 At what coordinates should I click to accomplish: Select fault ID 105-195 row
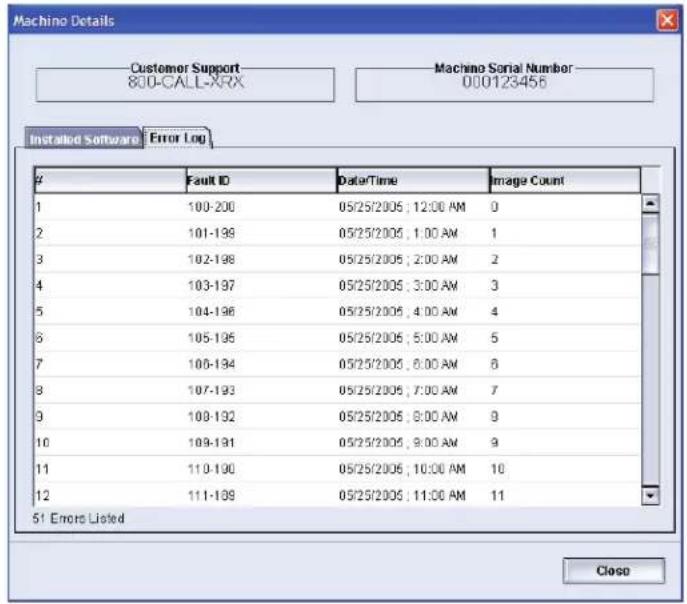click(x=337, y=338)
